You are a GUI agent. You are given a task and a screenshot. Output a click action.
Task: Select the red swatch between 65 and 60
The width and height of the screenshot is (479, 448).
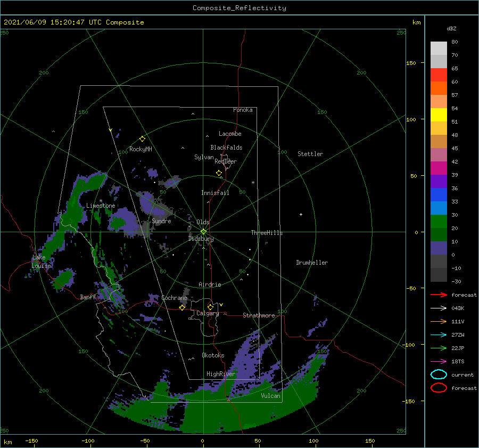(x=439, y=75)
